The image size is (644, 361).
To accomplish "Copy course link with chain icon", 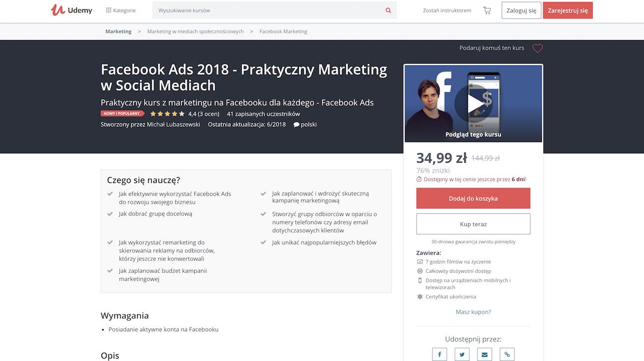I will (x=507, y=354).
